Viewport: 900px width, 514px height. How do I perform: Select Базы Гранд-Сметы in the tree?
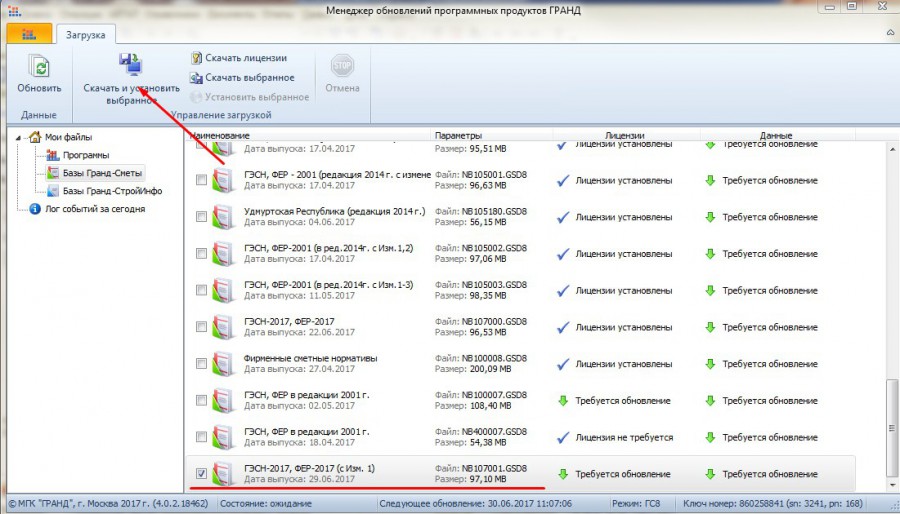coord(102,173)
